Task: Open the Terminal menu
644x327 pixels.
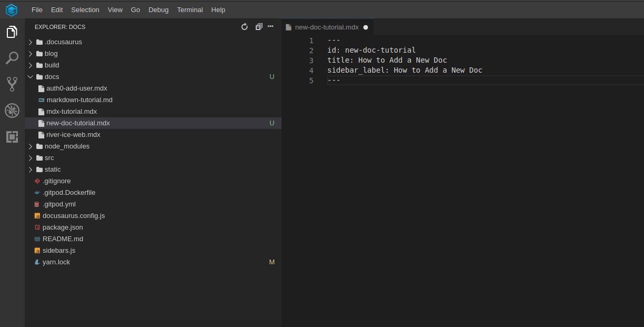Action: pos(189,9)
